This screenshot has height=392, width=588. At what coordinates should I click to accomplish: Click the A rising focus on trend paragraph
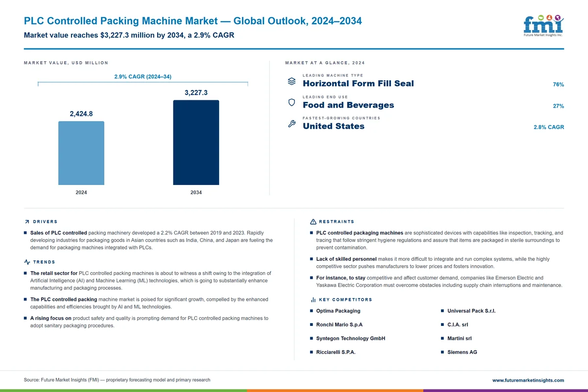[x=149, y=322]
